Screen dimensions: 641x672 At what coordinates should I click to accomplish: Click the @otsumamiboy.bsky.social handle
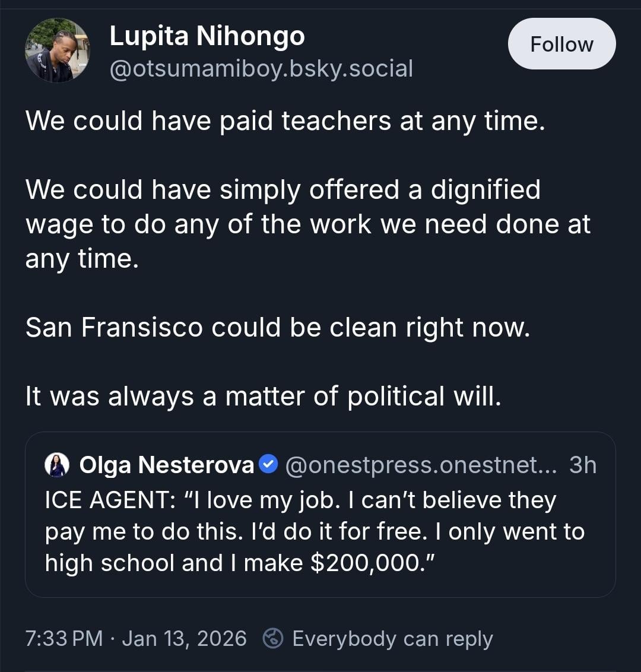(x=261, y=69)
